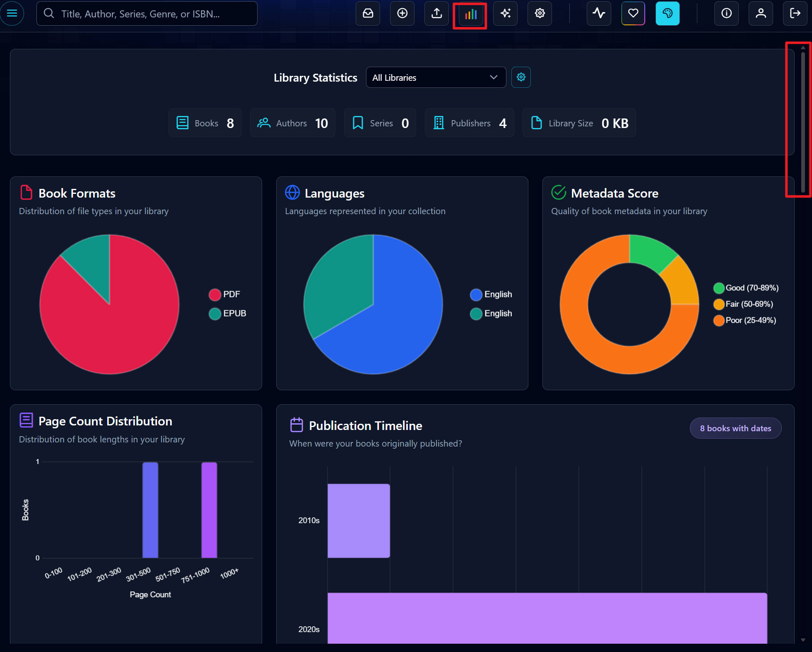The image size is (812, 652).
Task: Click the user profile icon
Action: (x=760, y=13)
